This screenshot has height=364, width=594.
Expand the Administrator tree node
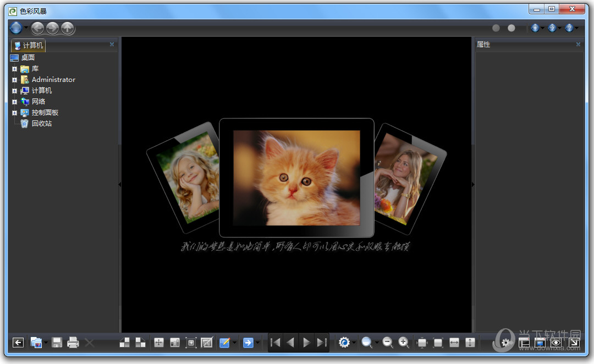click(x=14, y=80)
